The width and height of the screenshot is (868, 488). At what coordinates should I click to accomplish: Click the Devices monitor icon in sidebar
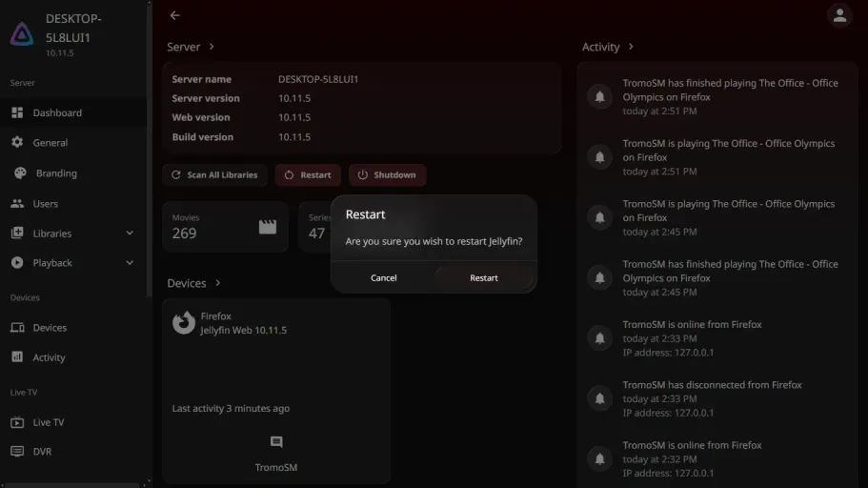point(17,327)
